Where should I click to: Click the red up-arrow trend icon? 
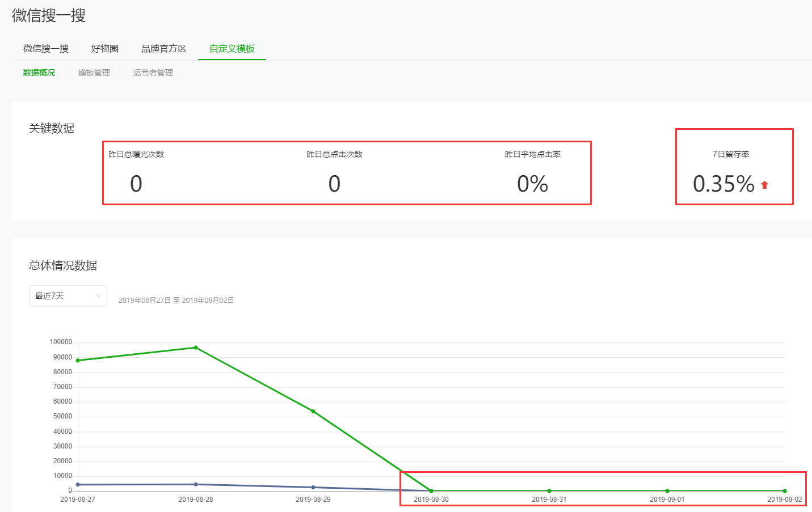[x=764, y=185]
